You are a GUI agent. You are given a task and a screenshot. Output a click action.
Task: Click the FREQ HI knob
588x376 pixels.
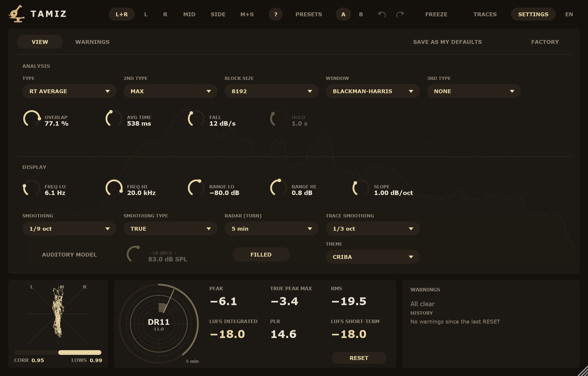point(114,188)
